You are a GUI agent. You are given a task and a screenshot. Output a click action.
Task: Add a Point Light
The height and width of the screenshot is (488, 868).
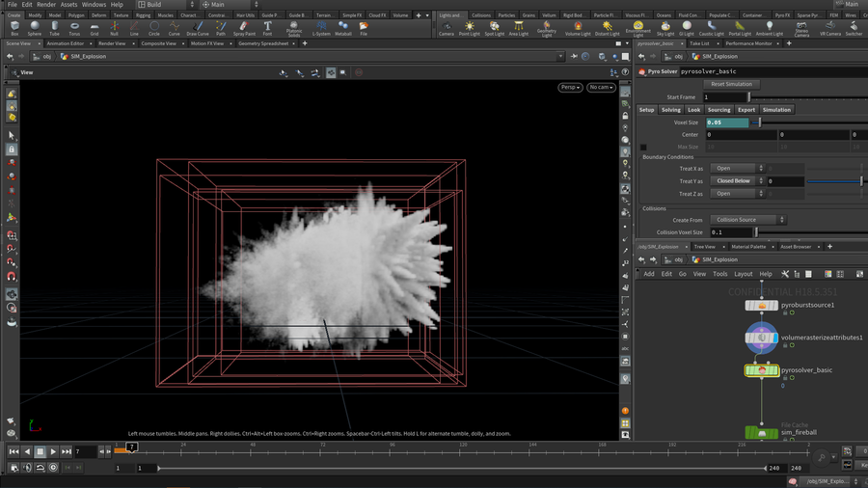point(470,28)
